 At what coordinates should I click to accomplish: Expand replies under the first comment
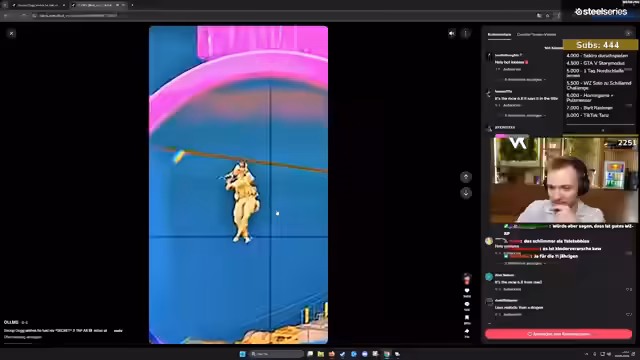coord(524,80)
